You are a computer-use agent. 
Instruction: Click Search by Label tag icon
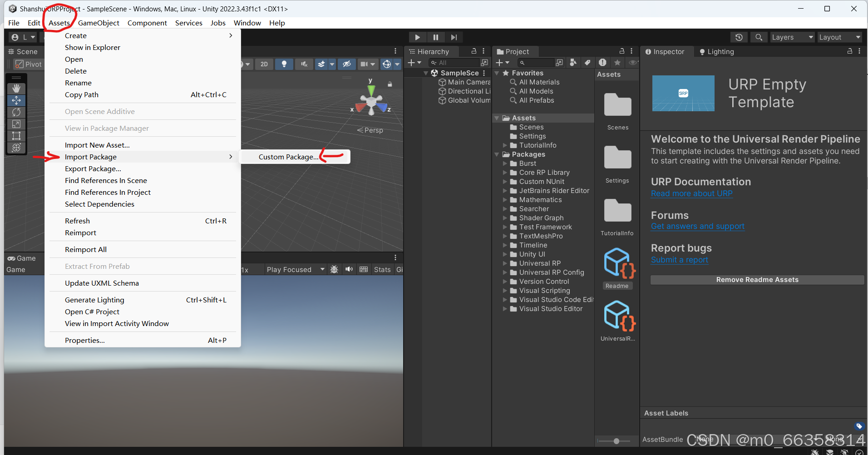587,63
